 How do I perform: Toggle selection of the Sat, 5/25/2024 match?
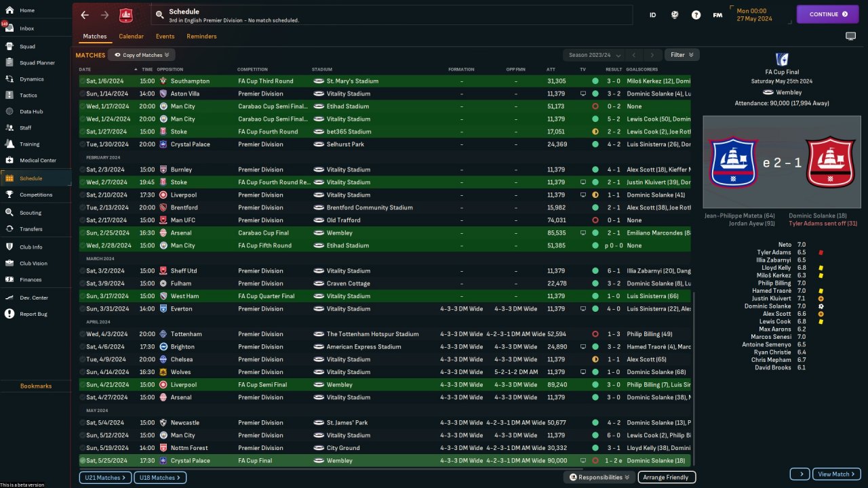point(83,461)
